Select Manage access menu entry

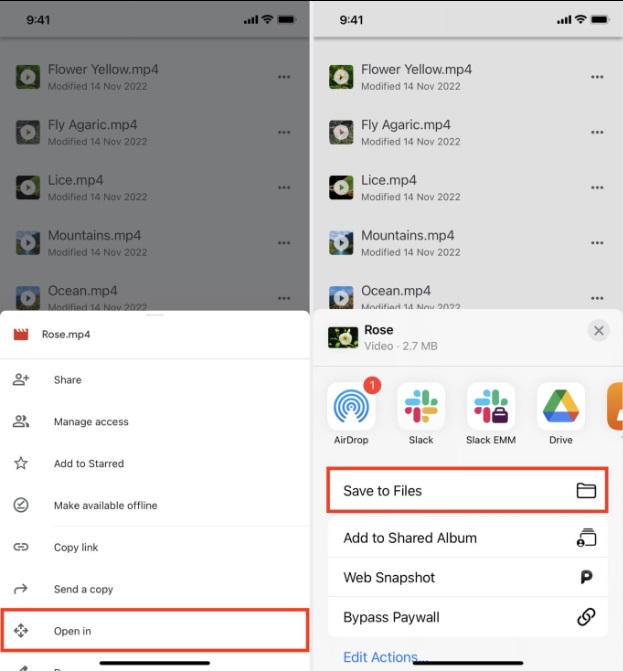154,422
